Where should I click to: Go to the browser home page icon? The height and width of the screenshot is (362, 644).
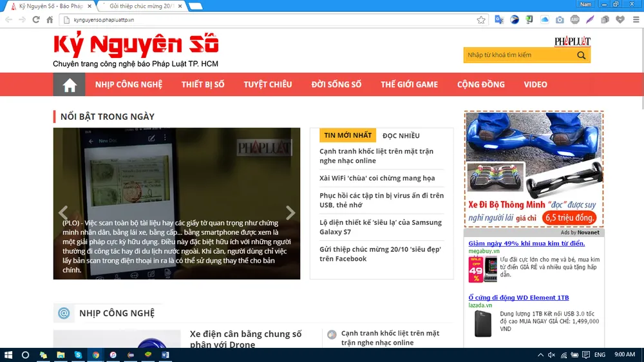50,20
